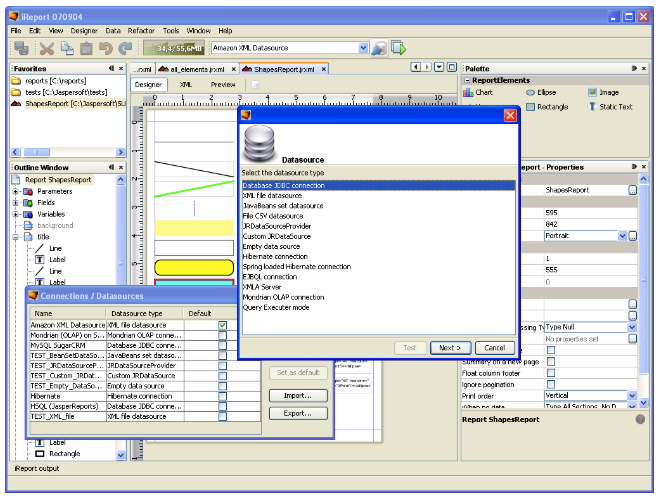Open the Tools menu
Image resolution: width=658 pixels, height=498 pixels.
click(171, 31)
